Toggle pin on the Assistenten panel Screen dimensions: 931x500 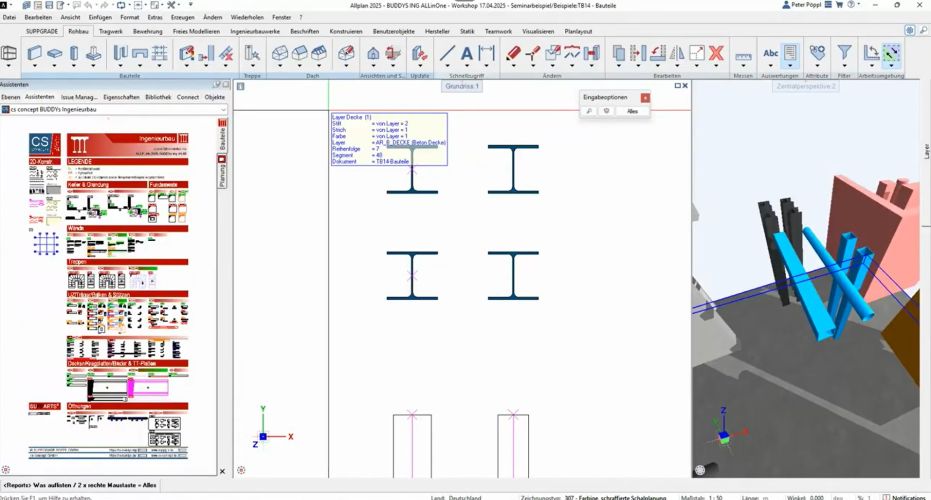217,85
